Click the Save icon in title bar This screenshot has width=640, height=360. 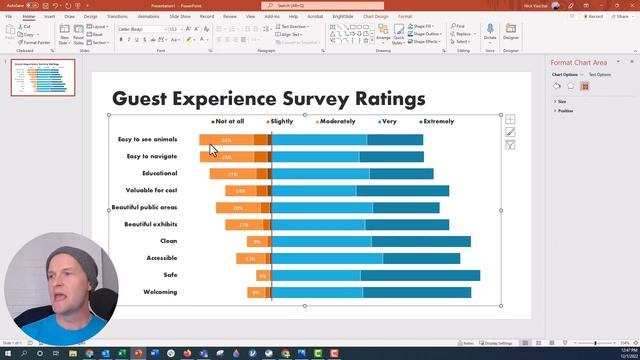tap(45, 6)
